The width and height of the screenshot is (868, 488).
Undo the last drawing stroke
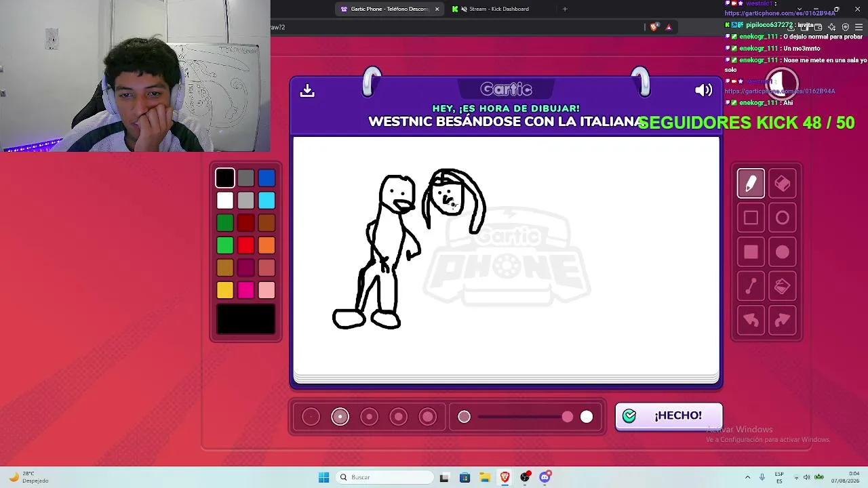point(751,321)
